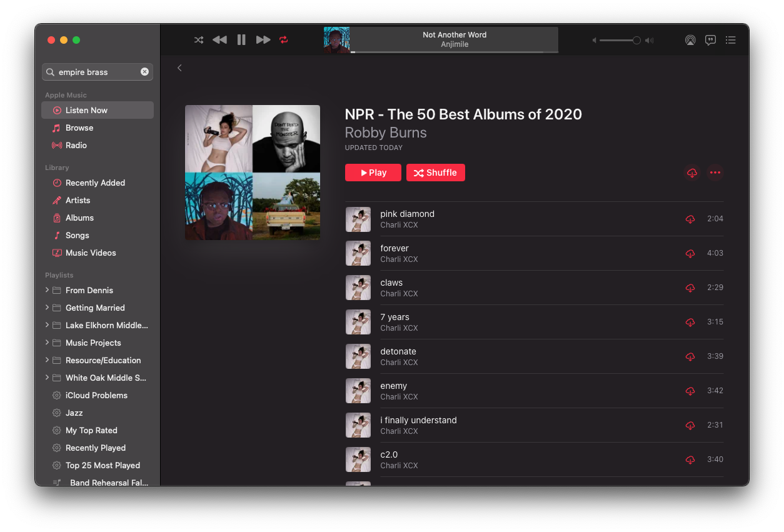Skip to the next track
The width and height of the screenshot is (784, 532).
[262, 39]
